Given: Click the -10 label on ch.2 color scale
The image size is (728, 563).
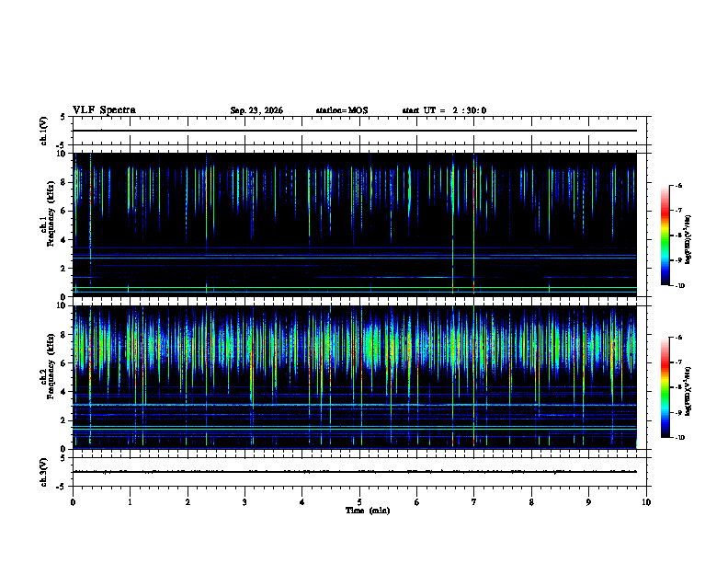Looking at the screenshot, I should 679,438.
